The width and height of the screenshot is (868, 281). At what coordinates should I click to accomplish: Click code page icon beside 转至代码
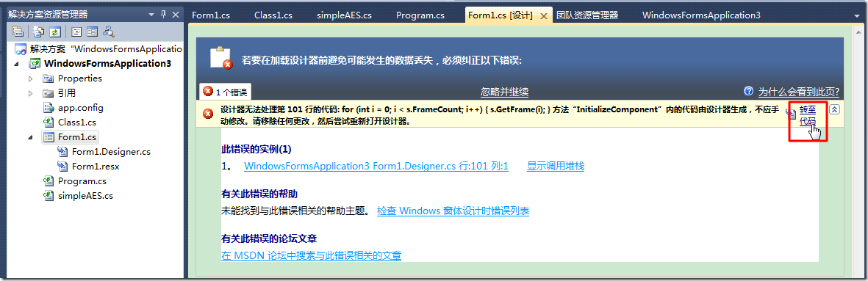791,114
